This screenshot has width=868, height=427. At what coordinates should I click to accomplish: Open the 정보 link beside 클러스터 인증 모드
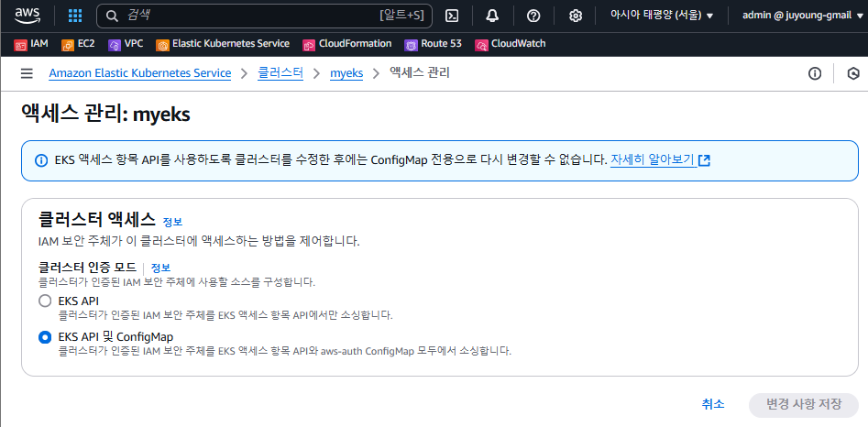pos(160,268)
